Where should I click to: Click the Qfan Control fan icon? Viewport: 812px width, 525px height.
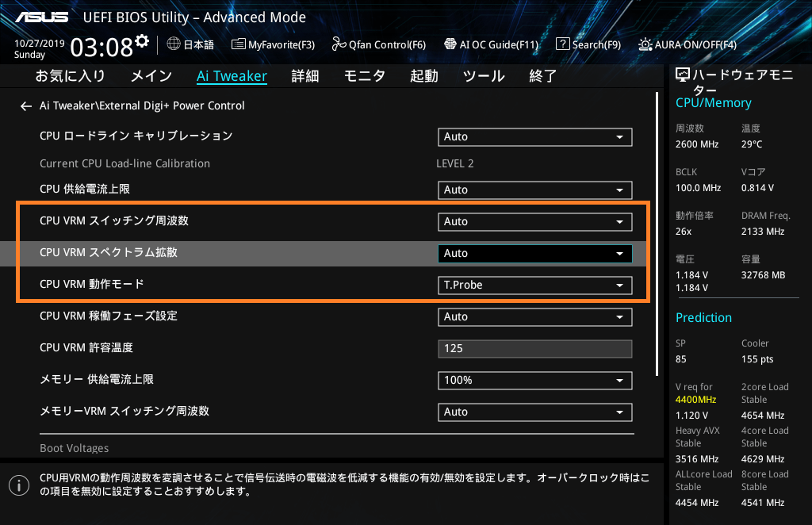coord(339,44)
